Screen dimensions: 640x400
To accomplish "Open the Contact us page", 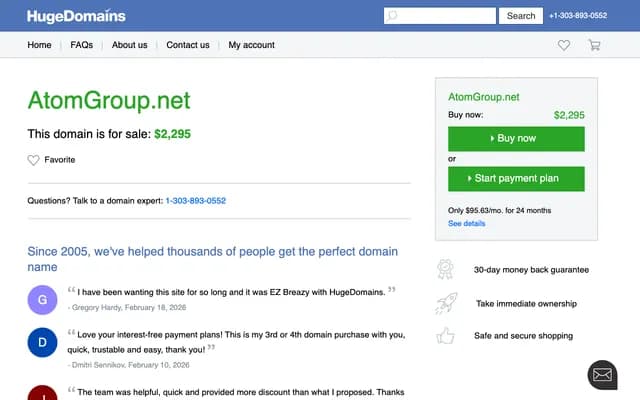I will point(188,45).
